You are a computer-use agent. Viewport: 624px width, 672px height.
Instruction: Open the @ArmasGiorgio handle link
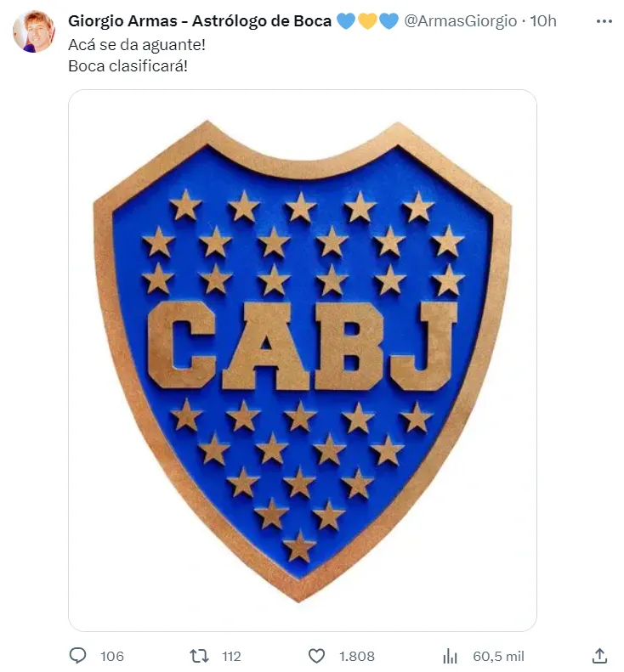coord(461,21)
